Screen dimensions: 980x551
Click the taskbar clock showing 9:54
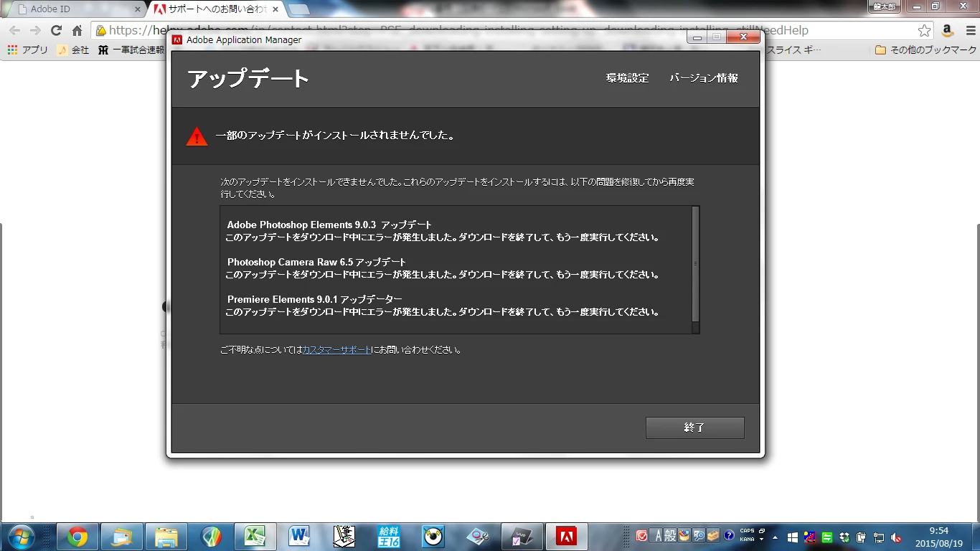click(x=938, y=536)
